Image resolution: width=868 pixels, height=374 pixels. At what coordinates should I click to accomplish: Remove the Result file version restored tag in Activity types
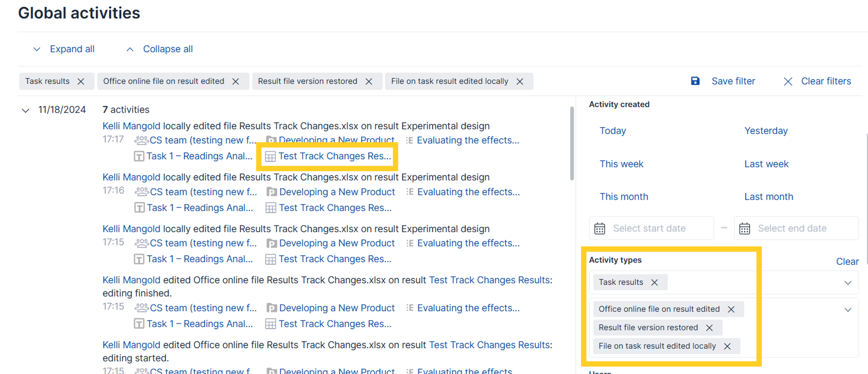click(x=709, y=327)
